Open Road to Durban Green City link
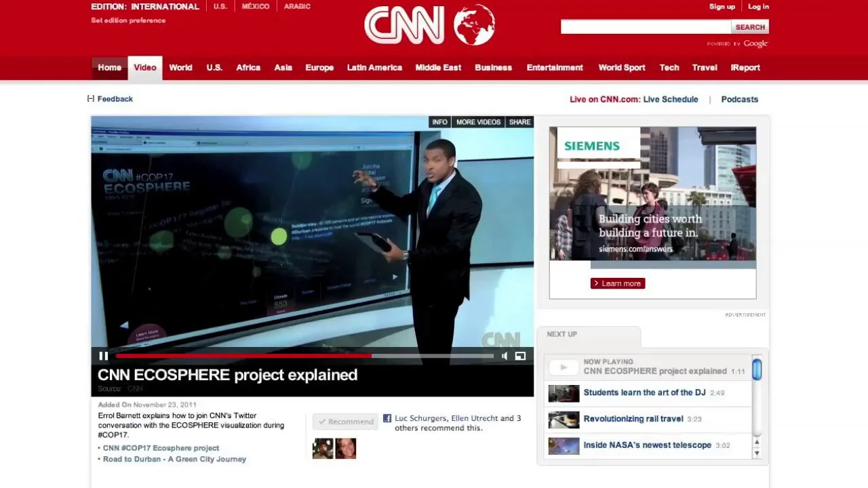Screen dimensions: 868x488 coord(174,459)
